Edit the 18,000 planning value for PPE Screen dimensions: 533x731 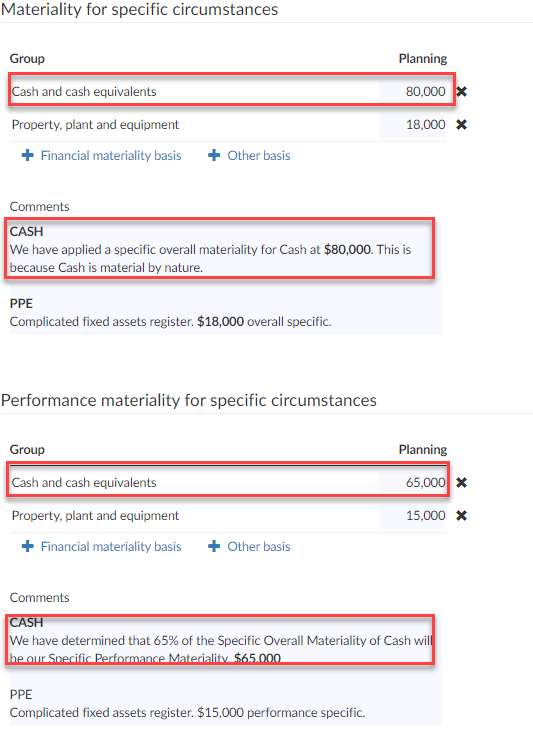tap(413, 124)
